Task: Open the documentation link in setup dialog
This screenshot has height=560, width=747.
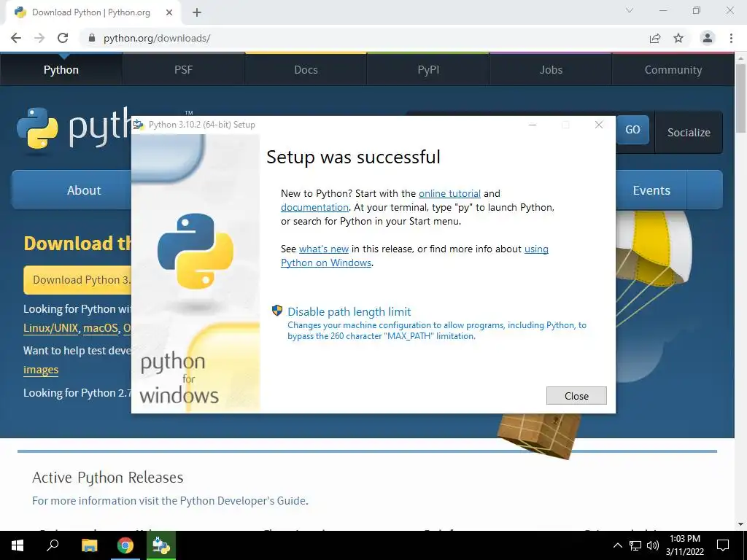Action: [x=314, y=207]
